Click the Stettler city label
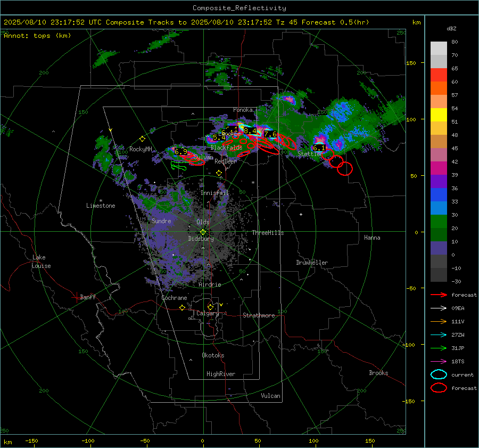 [310, 154]
